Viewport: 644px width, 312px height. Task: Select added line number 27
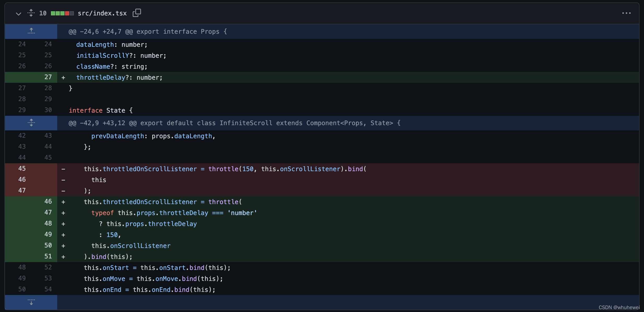[48, 77]
